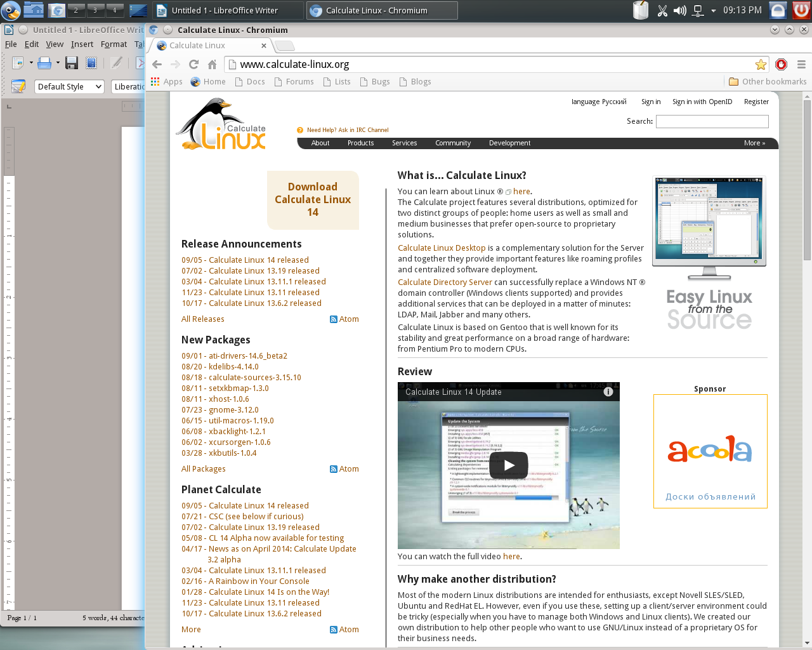Image resolution: width=812 pixels, height=650 pixels.
Task: Open the Print dropdown arrow in Writer
Action: click(57, 62)
